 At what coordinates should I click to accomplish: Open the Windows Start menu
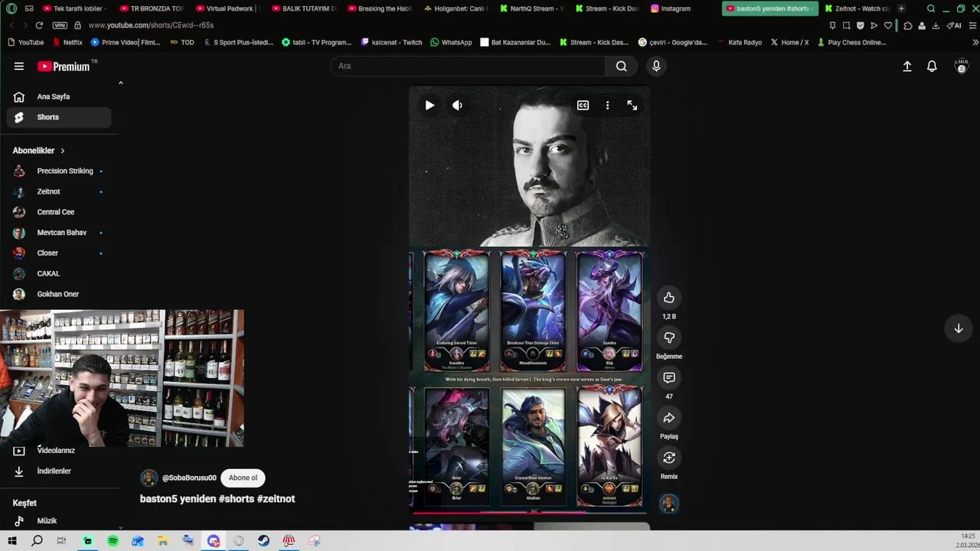(12, 541)
